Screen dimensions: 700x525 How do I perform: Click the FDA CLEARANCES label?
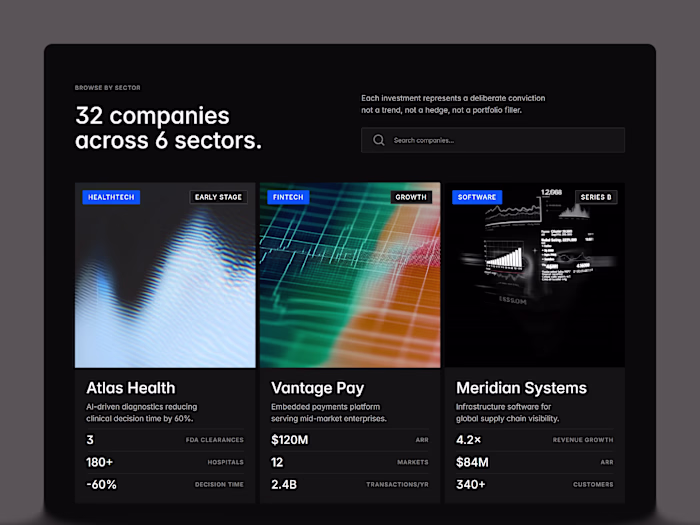pos(215,440)
